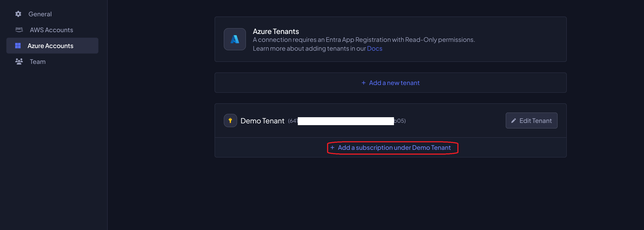644x230 pixels.
Task: Navigate to the General settings section
Action: [x=40, y=14]
